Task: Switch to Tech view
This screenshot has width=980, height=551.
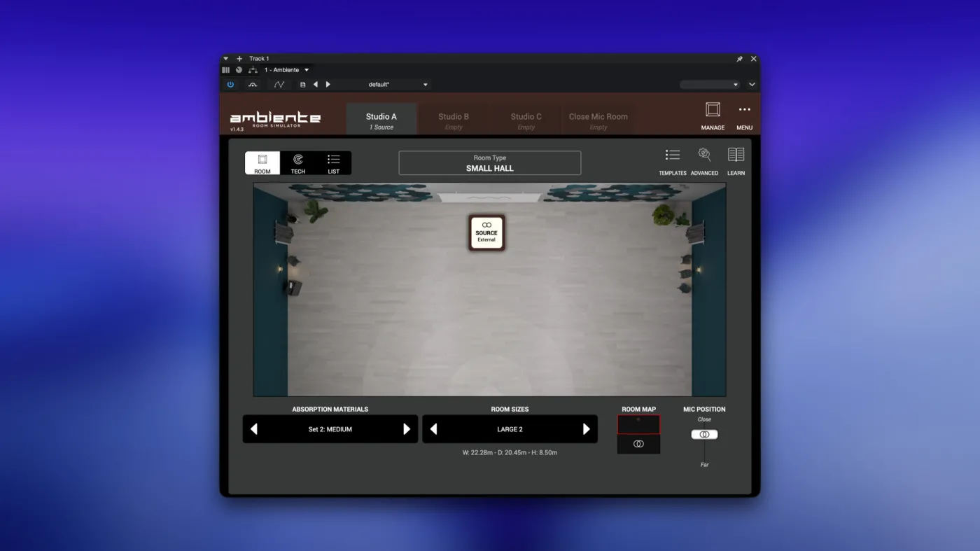Action: click(298, 163)
